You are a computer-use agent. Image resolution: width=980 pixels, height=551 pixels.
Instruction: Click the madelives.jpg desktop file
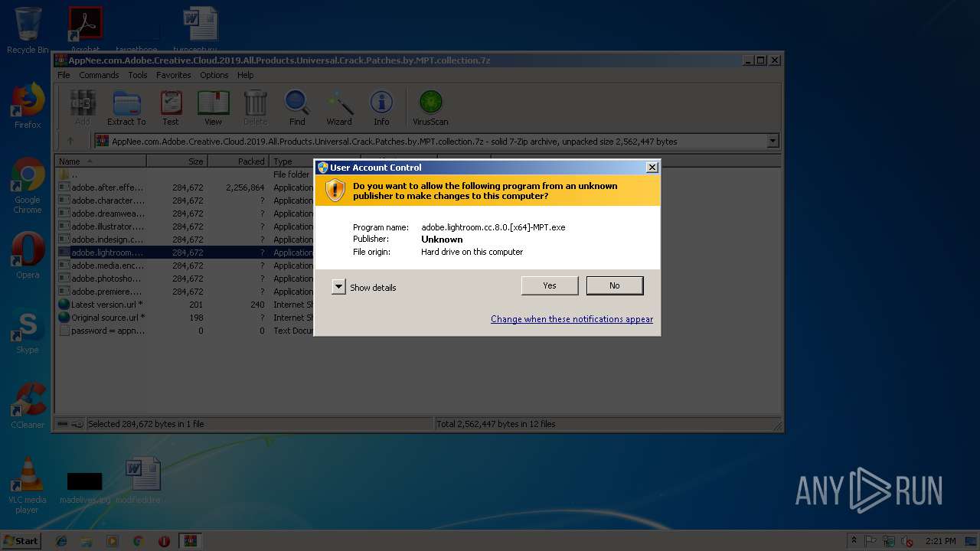coord(84,487)
